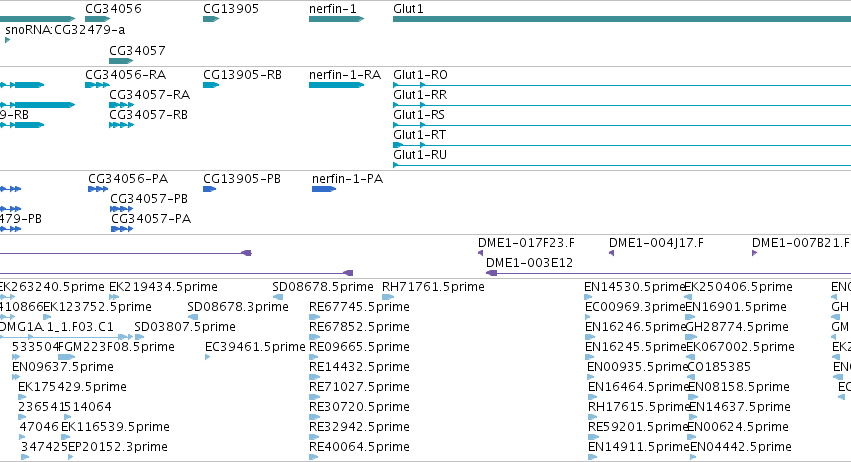851x462 pixels.
Task: Select EST EC39461.5prime
Action: pos(255,347)
